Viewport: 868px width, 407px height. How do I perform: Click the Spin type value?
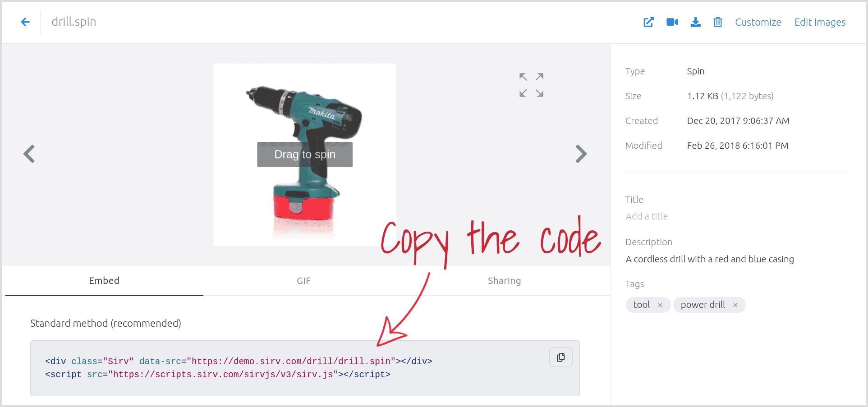[696, 71]
